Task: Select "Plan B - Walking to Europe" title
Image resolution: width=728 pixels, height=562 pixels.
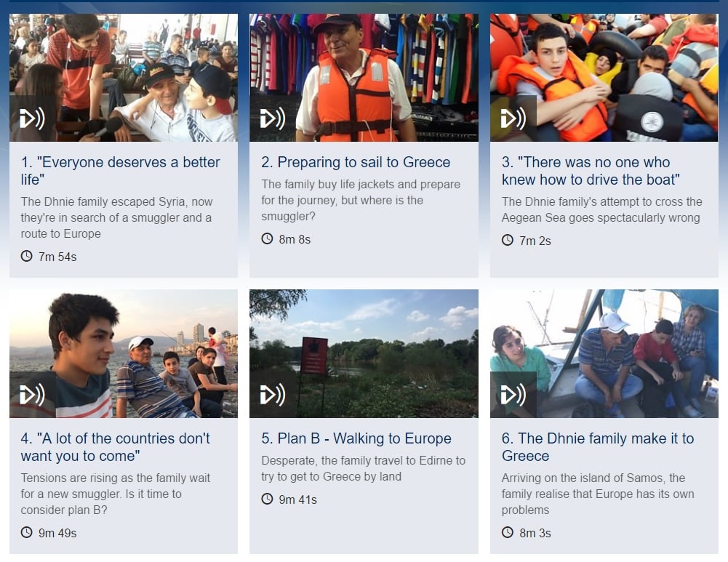Action: [x=356, y=438]
